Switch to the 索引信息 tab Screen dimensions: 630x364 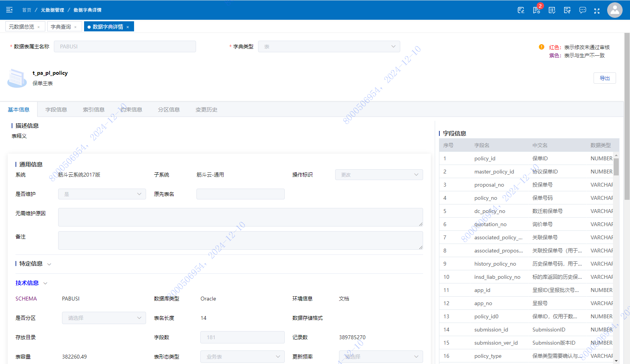click(x=94, y=110)
